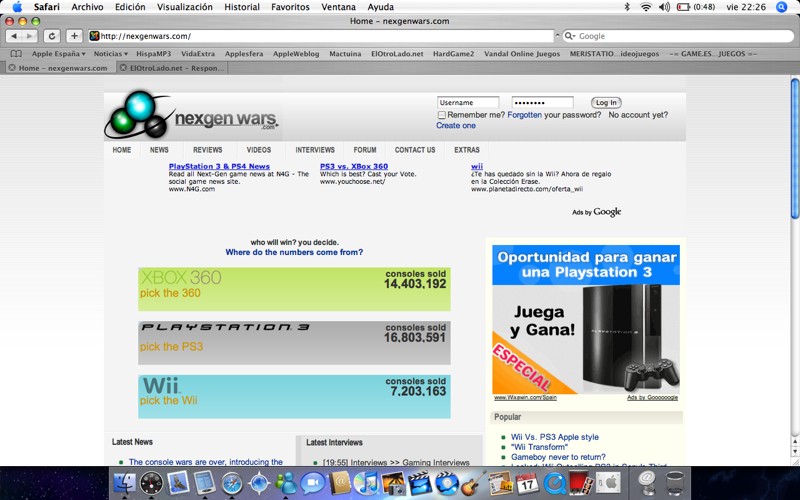The width and height of the screenshot is (800, 500).
Task: Open the Edición menu
Action: (130, 7)
